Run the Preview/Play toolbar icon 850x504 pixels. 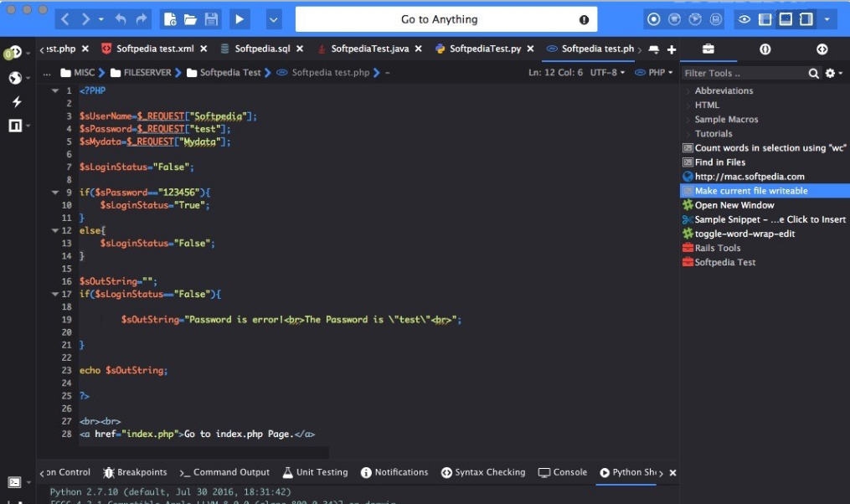[x=239, y=18]
